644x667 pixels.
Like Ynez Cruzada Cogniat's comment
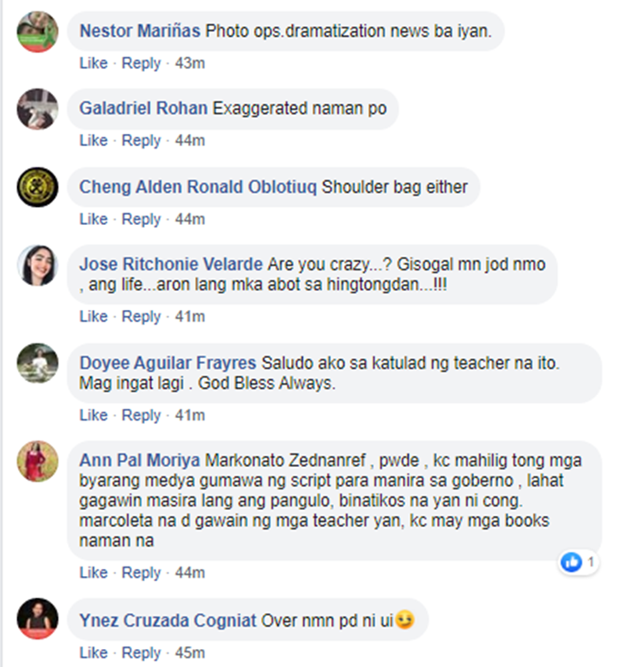tap(94, 652)
